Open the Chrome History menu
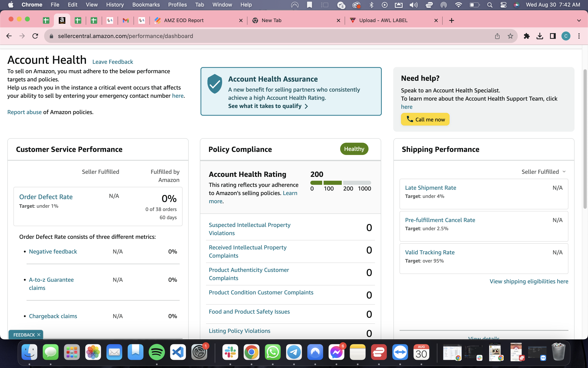 click(115, 5)
